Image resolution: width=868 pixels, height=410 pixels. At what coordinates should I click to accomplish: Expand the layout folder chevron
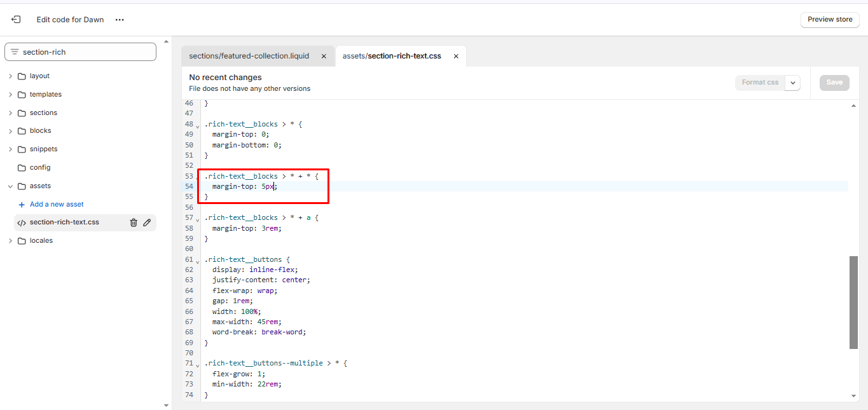coord(10,76)
